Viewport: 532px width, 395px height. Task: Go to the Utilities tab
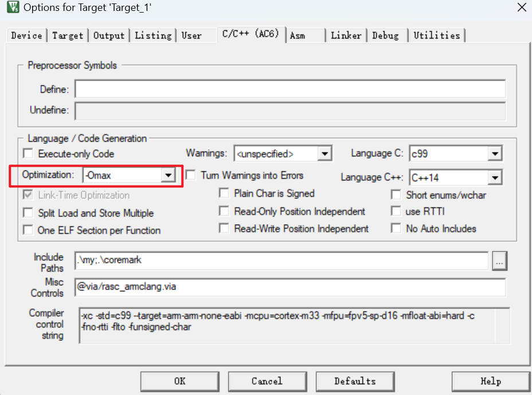[437, 36]
